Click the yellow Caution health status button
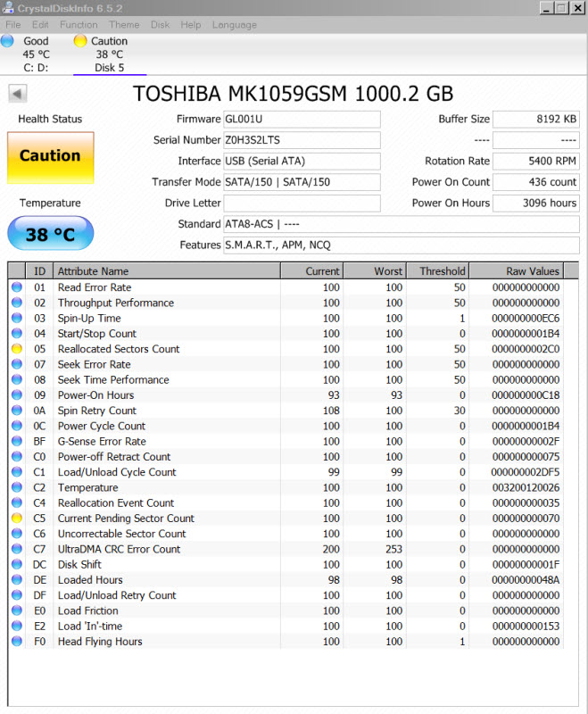 click(51, 158)
